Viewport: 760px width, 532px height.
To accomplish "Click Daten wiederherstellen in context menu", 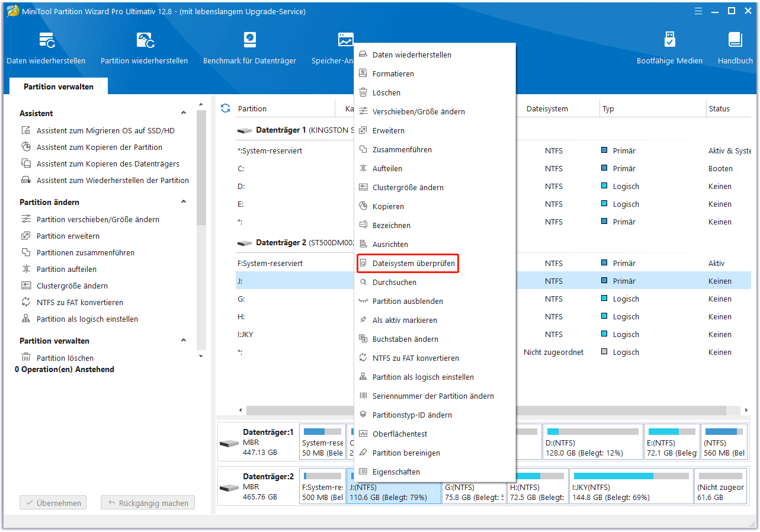I will click(x=435, y=55).
